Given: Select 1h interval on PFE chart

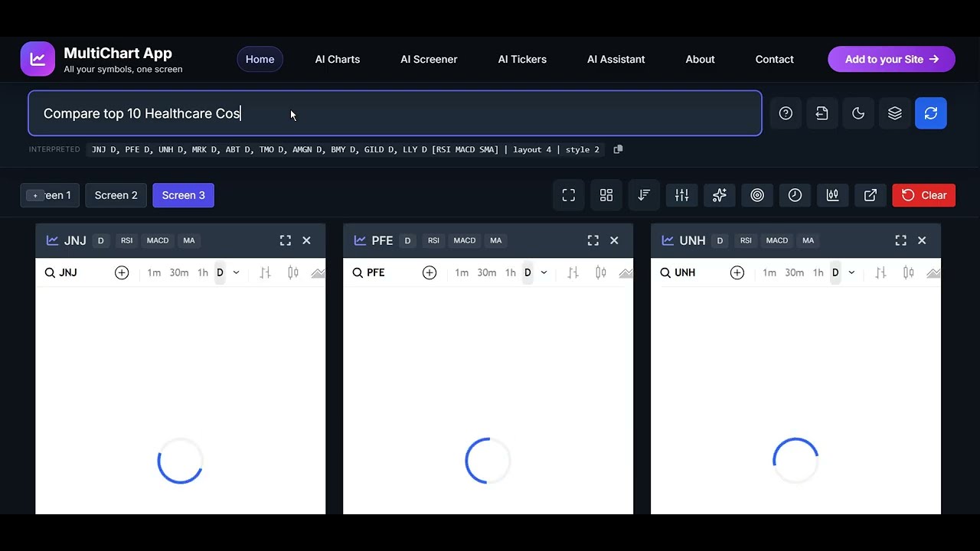Looking at the screenshot, I should click(x=511, y=272).
